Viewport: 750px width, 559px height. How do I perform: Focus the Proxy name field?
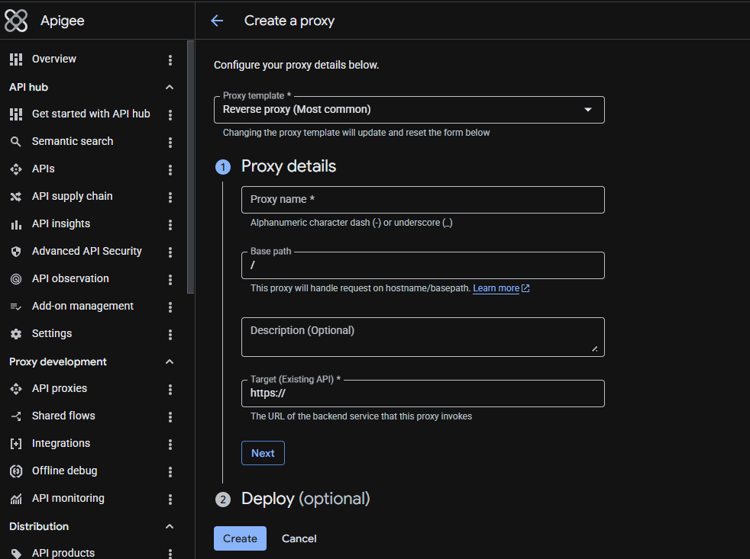click(x=423, y=200)
